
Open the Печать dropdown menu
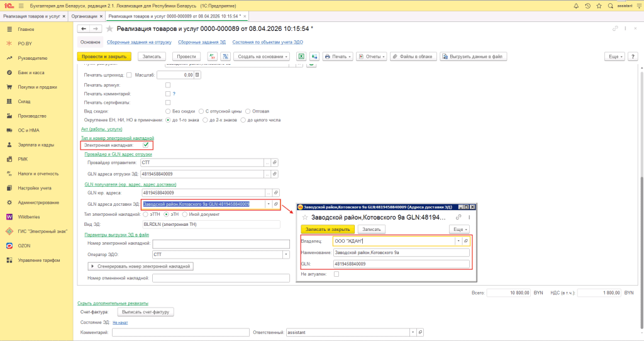pos(338,56)
